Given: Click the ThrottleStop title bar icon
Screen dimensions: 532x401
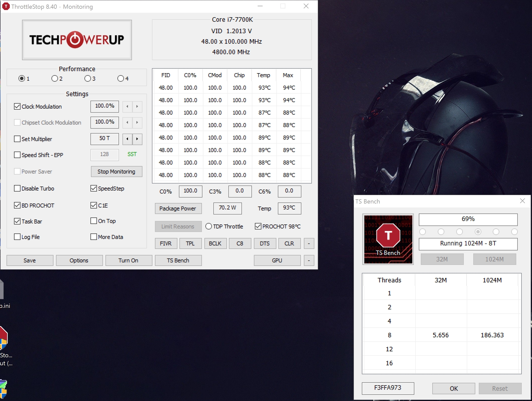Looking at the screenshot, I should tap(6, 6).
